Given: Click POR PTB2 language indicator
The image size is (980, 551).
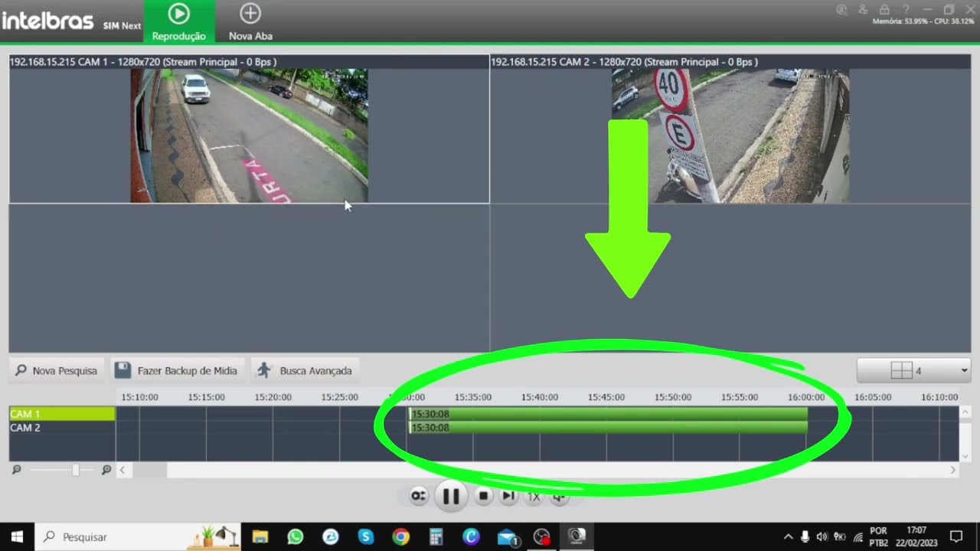Looking at the screenshot, I should (x=879, y=536).
